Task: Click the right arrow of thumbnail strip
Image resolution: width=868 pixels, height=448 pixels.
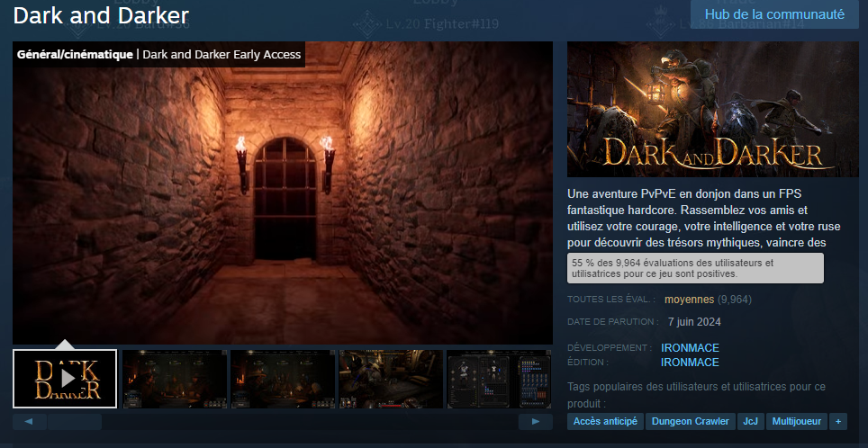Action: pyautogui.click(x=536, y=421)
